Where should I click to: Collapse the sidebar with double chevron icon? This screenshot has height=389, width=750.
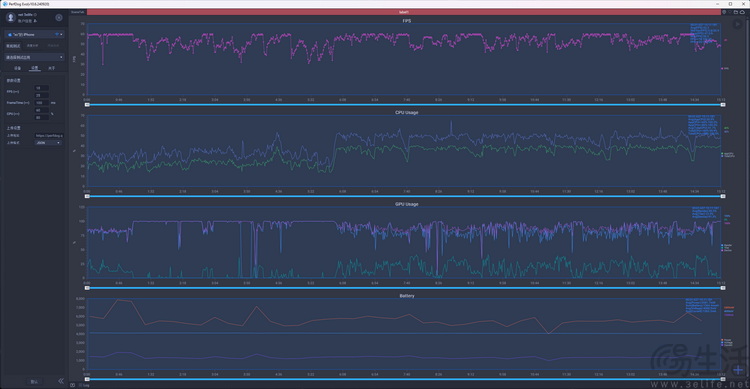point(61,381)
